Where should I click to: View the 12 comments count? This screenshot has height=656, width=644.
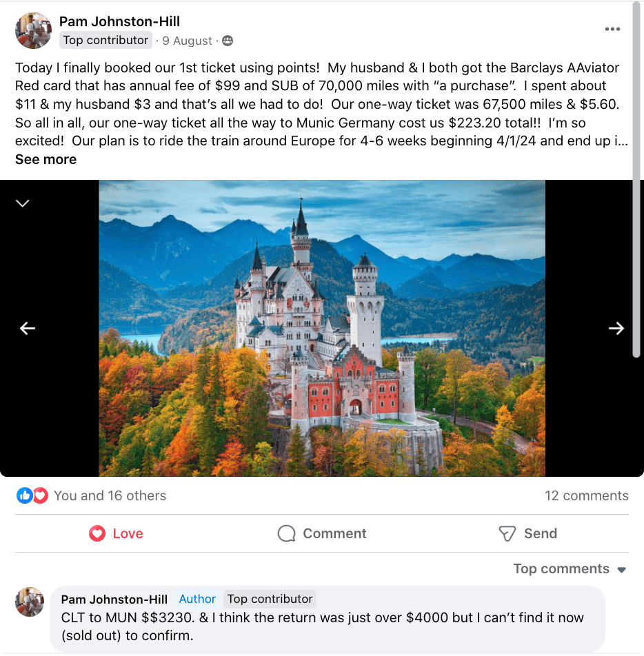click(586, 495)
